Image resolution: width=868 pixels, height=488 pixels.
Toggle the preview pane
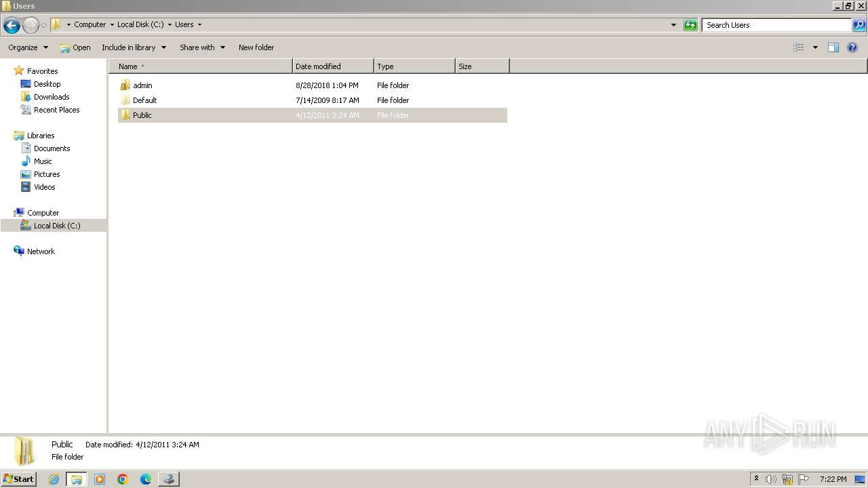(x=833, y=47)
